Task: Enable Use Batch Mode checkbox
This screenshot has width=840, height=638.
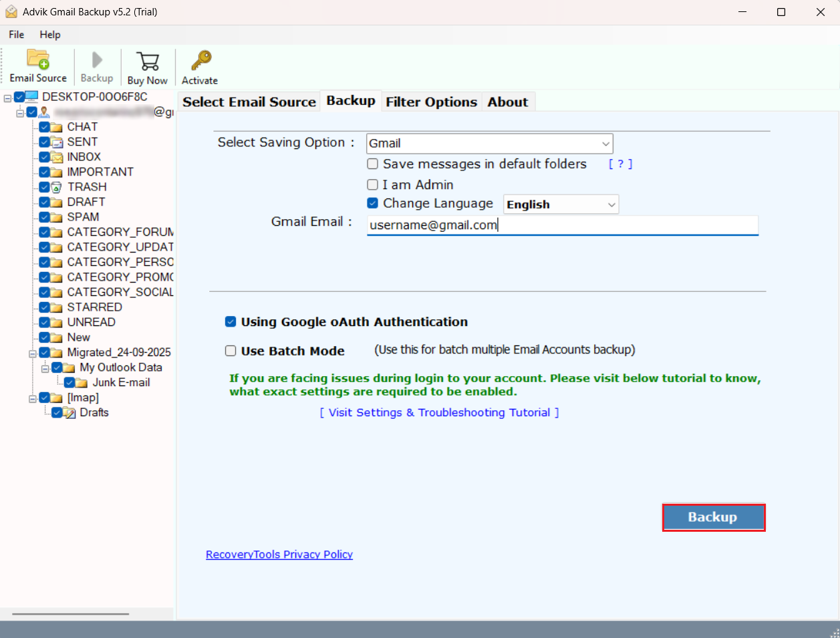Action: (231, 351)
